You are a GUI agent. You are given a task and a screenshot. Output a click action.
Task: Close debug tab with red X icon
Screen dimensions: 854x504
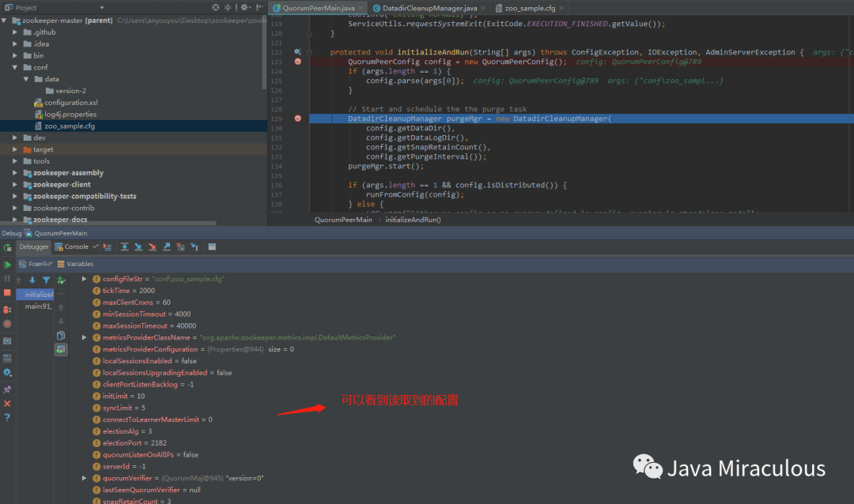[7, 404]
